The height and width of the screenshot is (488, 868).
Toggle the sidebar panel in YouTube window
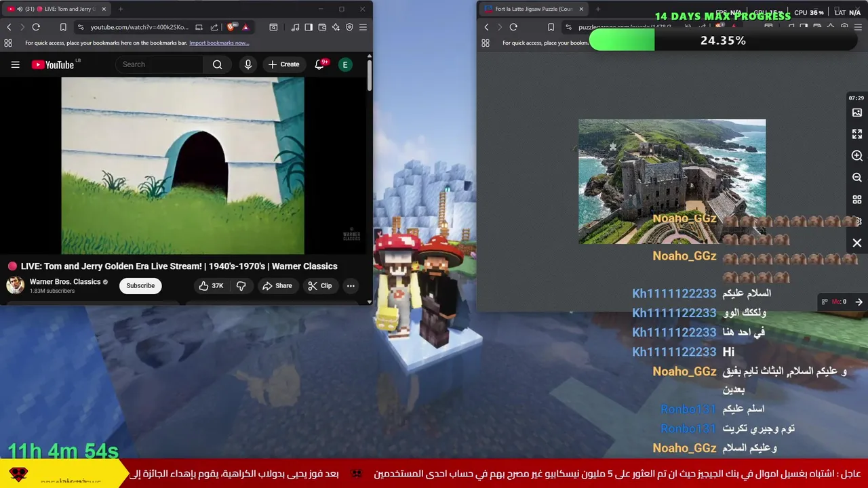tap(309, 27)
